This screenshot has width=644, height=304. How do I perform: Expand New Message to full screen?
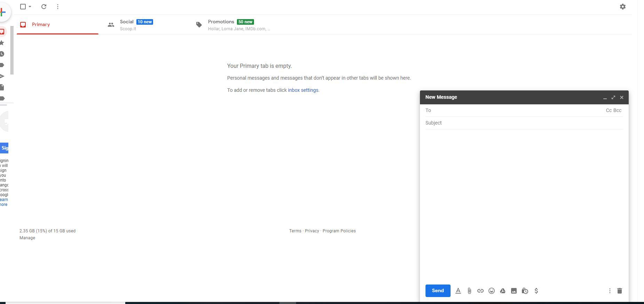coord(613,97)
